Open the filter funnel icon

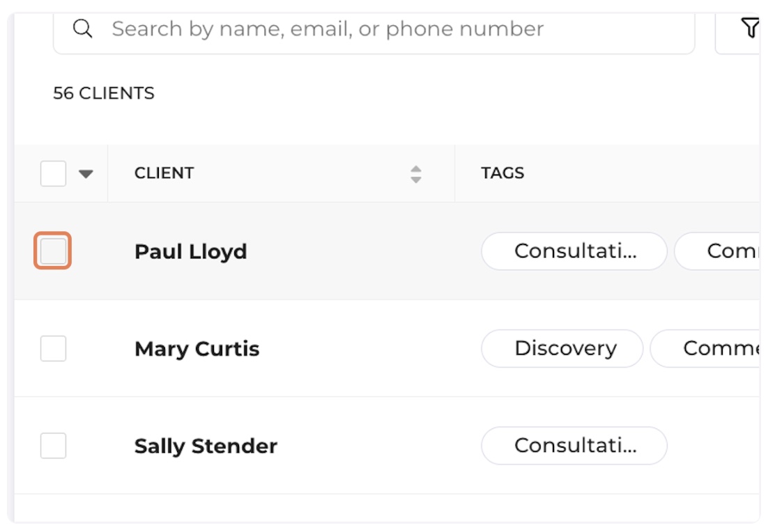click(749, 28)
